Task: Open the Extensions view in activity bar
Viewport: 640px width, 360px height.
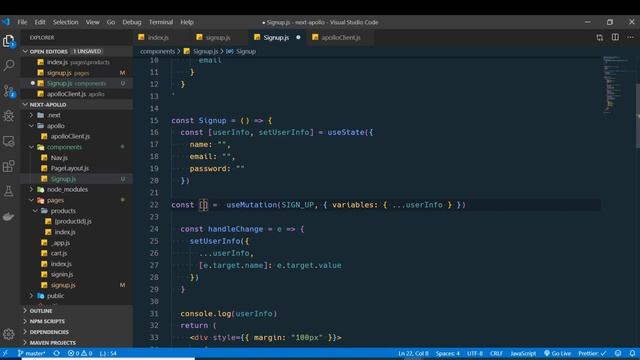Action: click(x=9, y=166)
